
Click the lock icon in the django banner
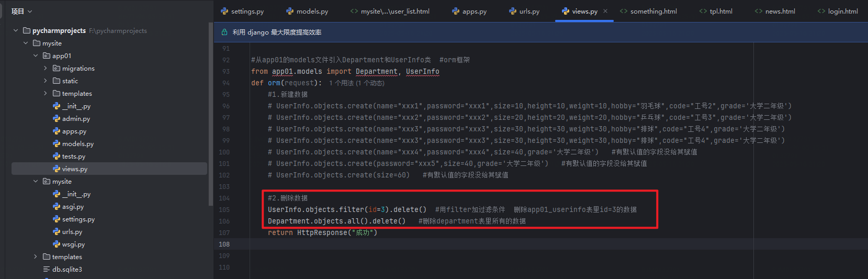224,32
